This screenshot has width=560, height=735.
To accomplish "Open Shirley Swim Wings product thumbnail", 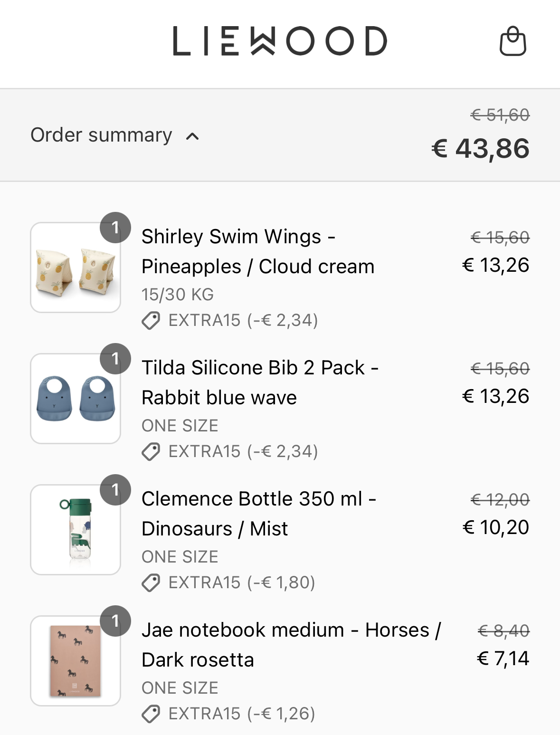I will [x=76, y=267].
